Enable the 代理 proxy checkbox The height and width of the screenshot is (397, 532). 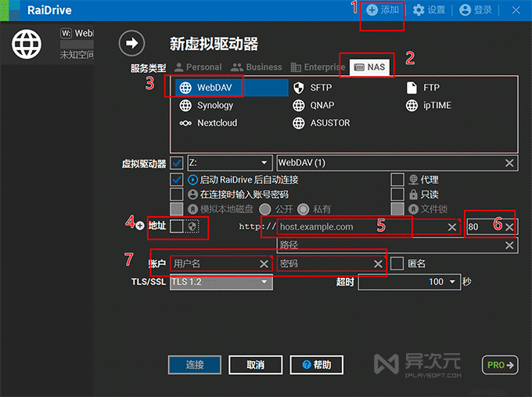[397, 179]
